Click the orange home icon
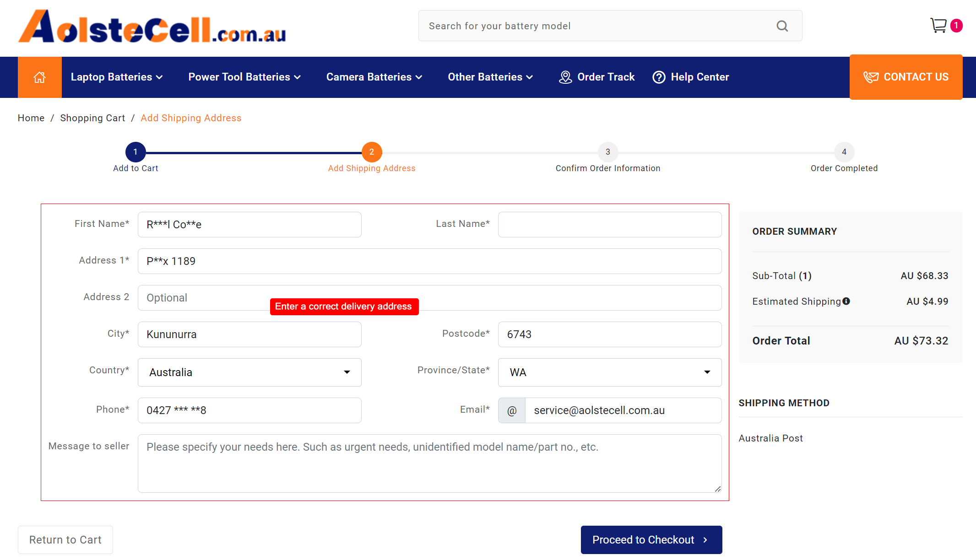The image size is (976, 560). [x=40, y=77]
